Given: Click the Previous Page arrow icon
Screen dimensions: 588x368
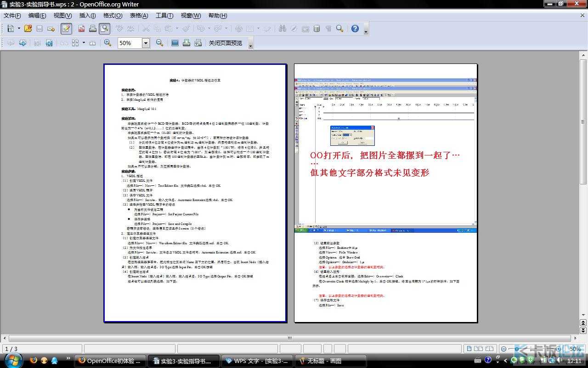Looking at the screenshot, I should pos(10,43).
